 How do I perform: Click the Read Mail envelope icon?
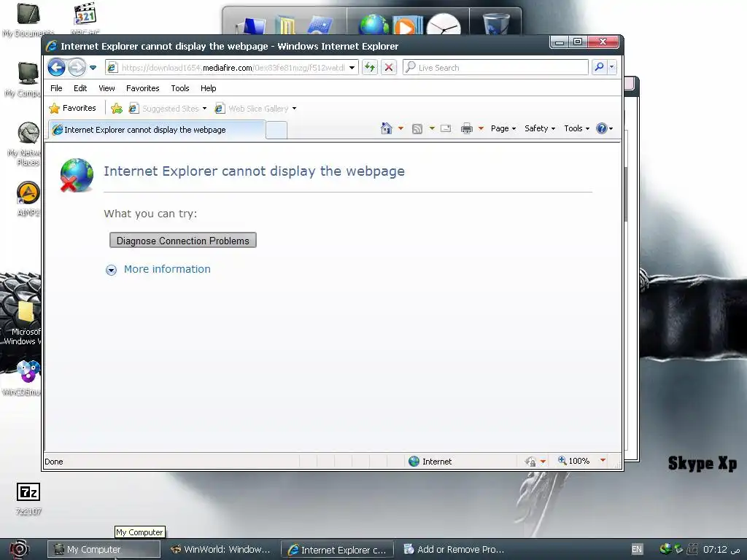pyautogui.click(x=446, y=128)
